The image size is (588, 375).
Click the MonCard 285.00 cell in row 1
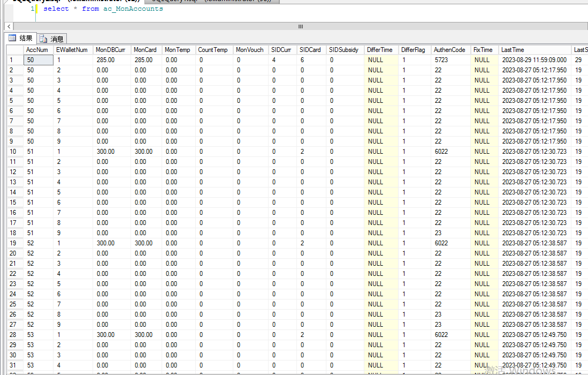(x=143, y=60)
